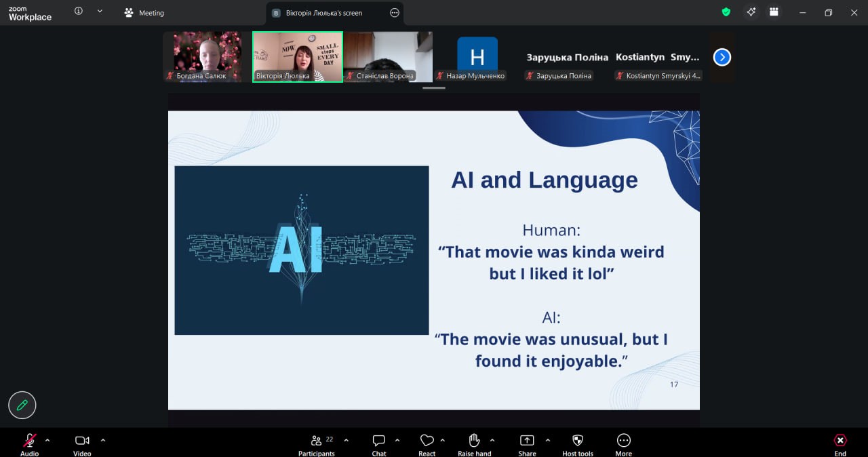The height and width of the screenshot is (457, 868).
Task: Open the Chat panel
Action: pos(379,441)
